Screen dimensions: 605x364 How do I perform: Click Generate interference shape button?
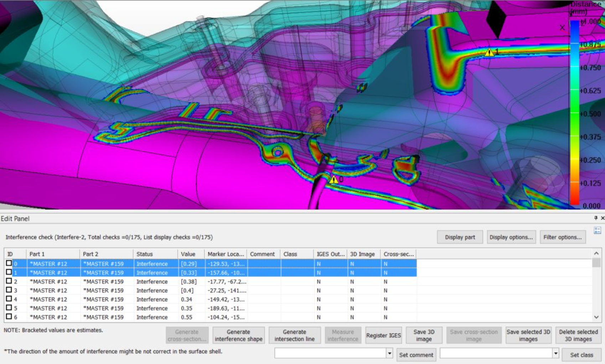(x=238, y=335)
